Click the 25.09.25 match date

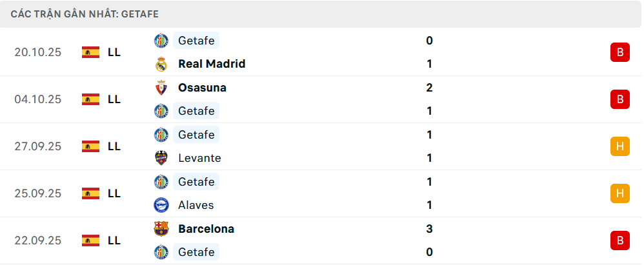click(38, 193)
